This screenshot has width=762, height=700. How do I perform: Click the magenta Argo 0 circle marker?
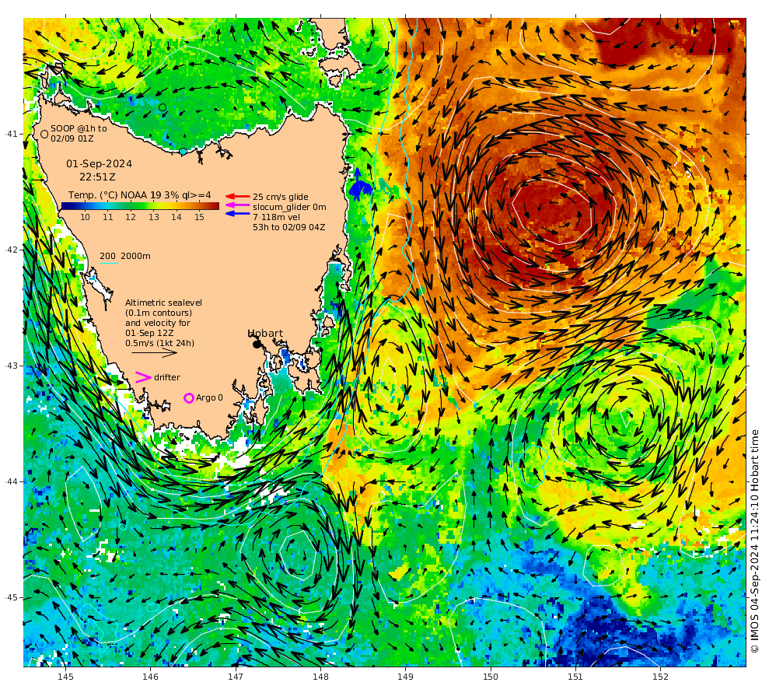(189, 398)
